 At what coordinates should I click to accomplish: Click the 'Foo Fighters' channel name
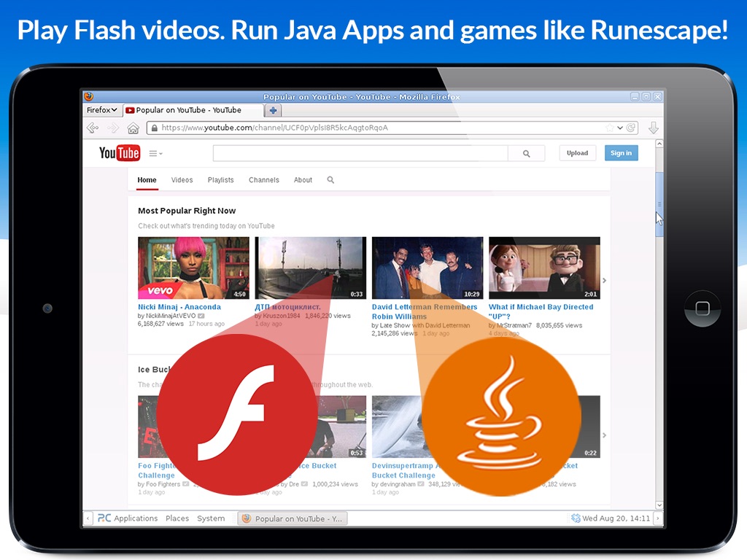coord(163,484)
